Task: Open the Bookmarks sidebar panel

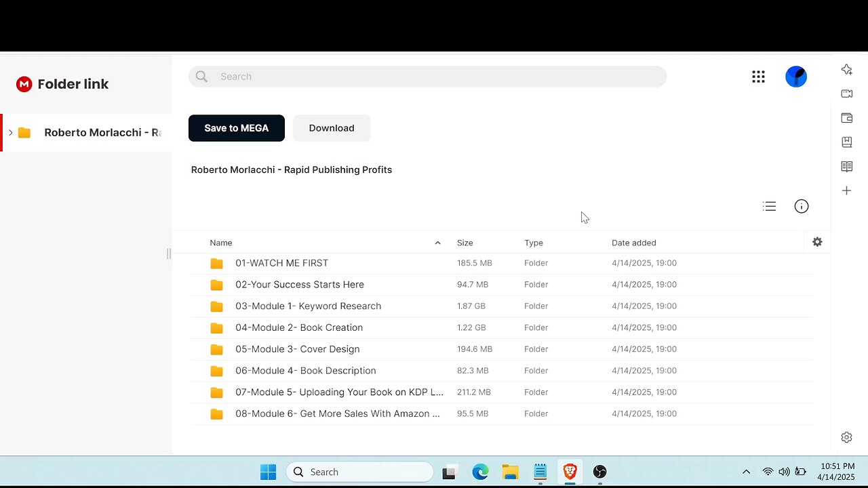Action: [846, 142]
